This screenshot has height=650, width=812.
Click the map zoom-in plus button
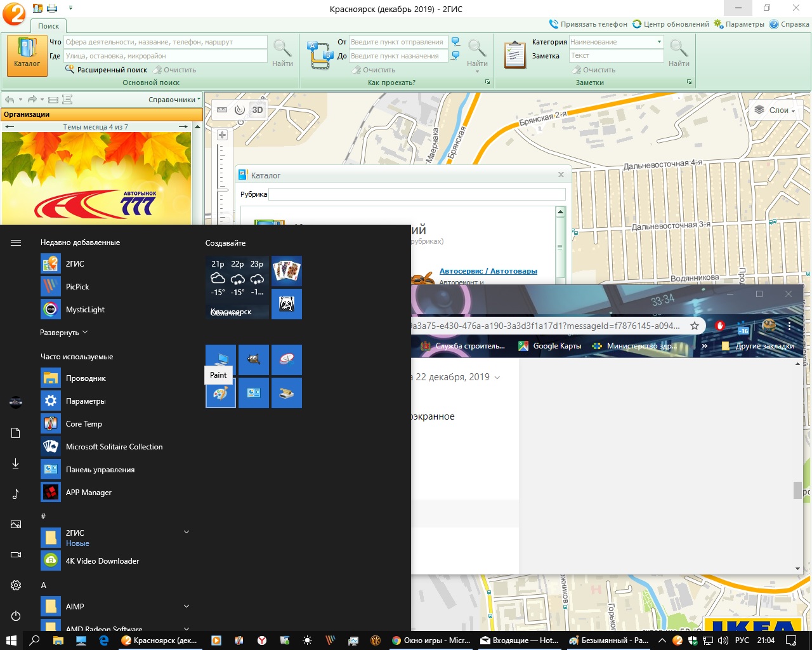(222, 135)
